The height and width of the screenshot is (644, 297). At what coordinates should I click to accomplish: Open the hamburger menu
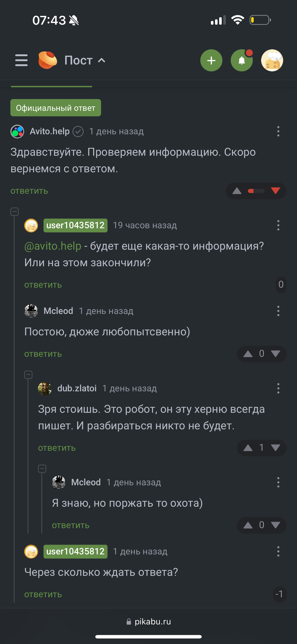pos(21,60)
